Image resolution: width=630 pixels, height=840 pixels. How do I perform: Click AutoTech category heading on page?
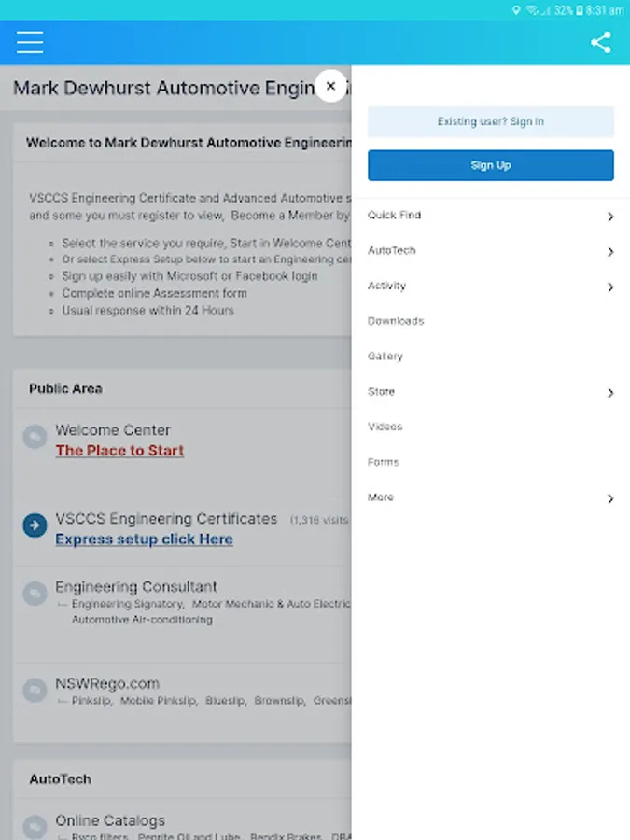(60, 779)
